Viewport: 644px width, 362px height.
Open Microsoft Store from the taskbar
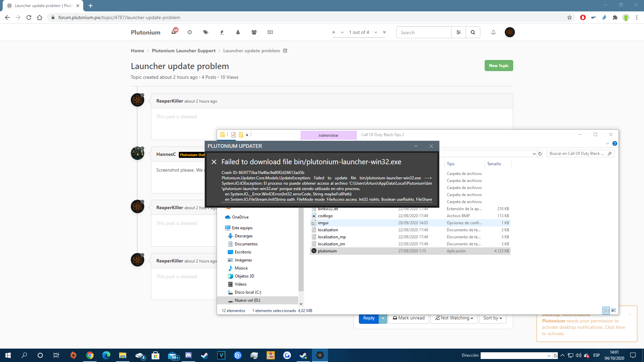coord(155,355)
